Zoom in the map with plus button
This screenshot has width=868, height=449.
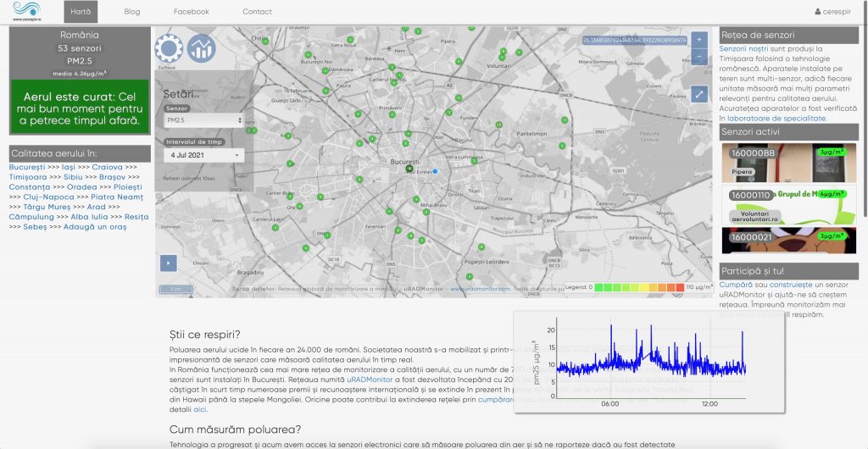(699, 41)
